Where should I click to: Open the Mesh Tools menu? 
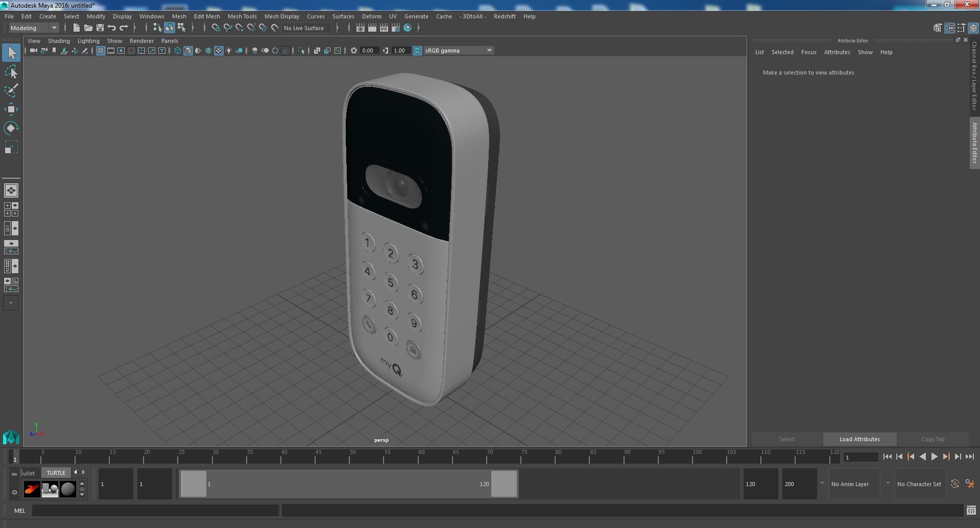click(242, 16)
